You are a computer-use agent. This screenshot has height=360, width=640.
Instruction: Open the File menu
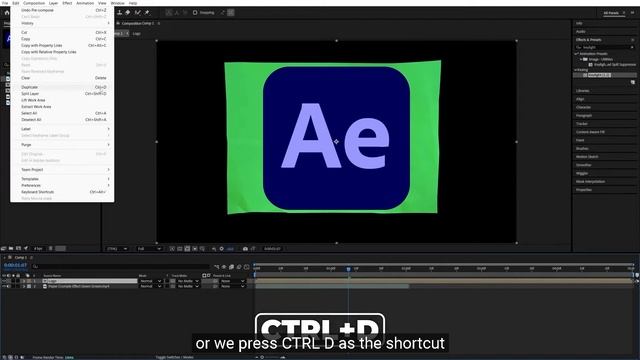point(5,3)
